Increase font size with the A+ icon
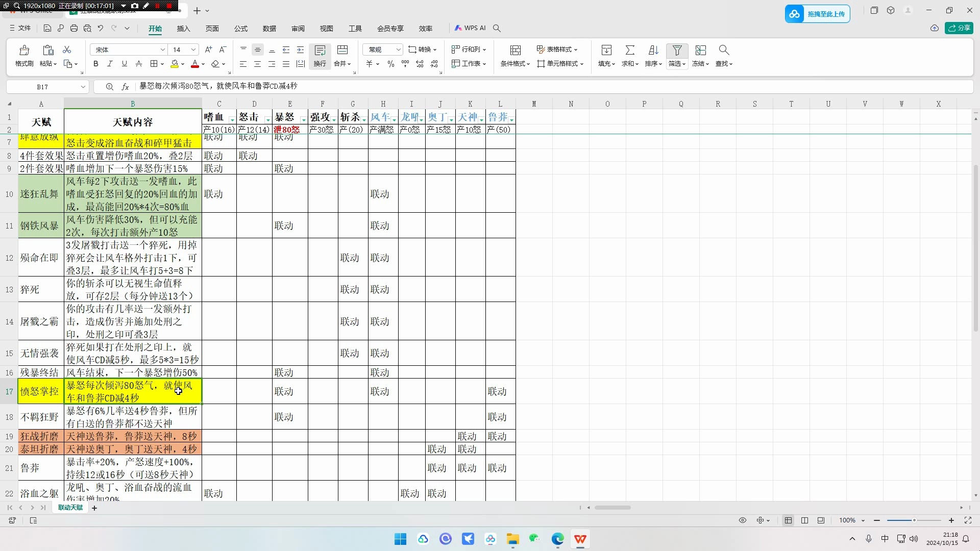The image size is (980, 551). click(x=208, y=49)
